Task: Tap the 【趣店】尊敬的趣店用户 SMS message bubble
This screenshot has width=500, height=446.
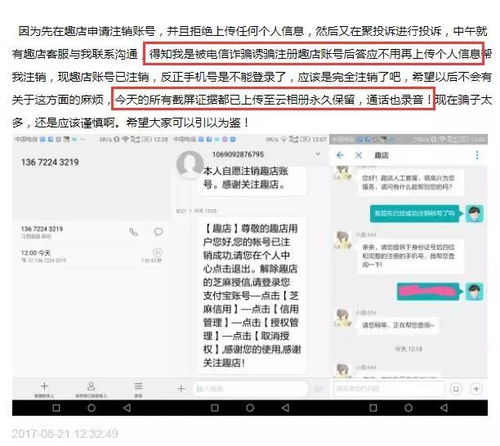Action: [252, 295]
